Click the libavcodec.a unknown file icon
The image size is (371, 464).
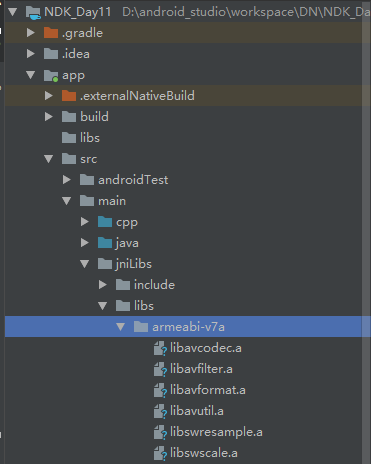point(160,348)
